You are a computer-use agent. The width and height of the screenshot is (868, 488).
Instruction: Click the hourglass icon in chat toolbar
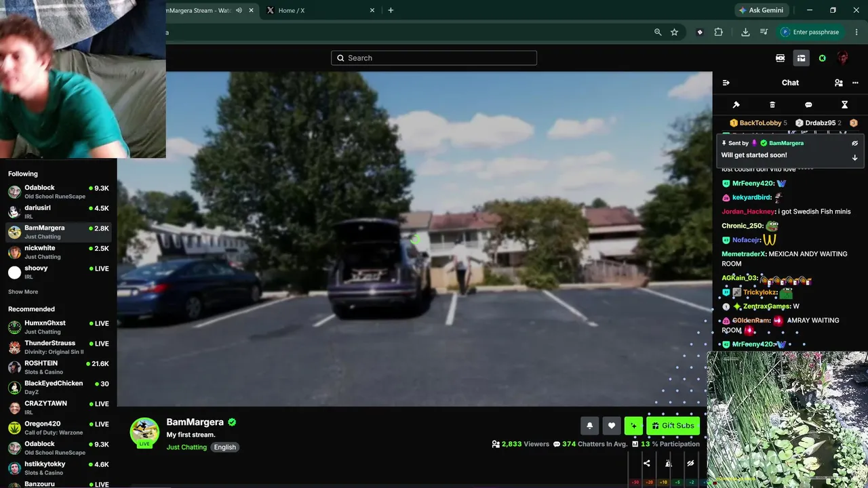click(x=845, y=105)
